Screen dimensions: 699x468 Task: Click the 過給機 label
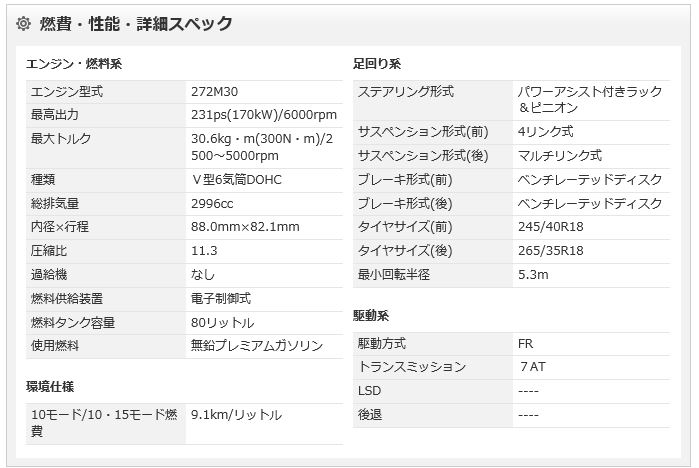coord(49,274)
